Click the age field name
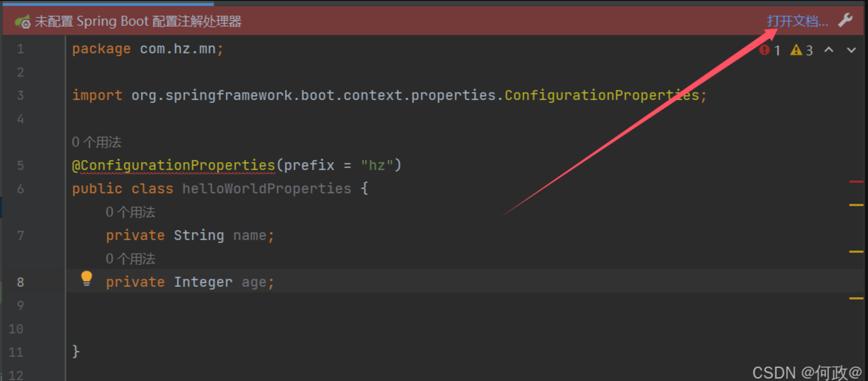Image resolution: width=868 pixels, height=381 pixels. tap(254, 282)
